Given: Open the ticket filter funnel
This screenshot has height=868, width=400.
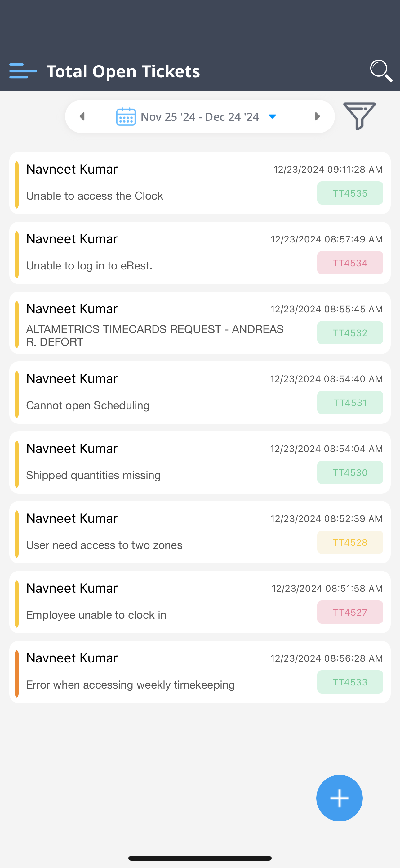Looking at the screenshot, I should point(359,116).
